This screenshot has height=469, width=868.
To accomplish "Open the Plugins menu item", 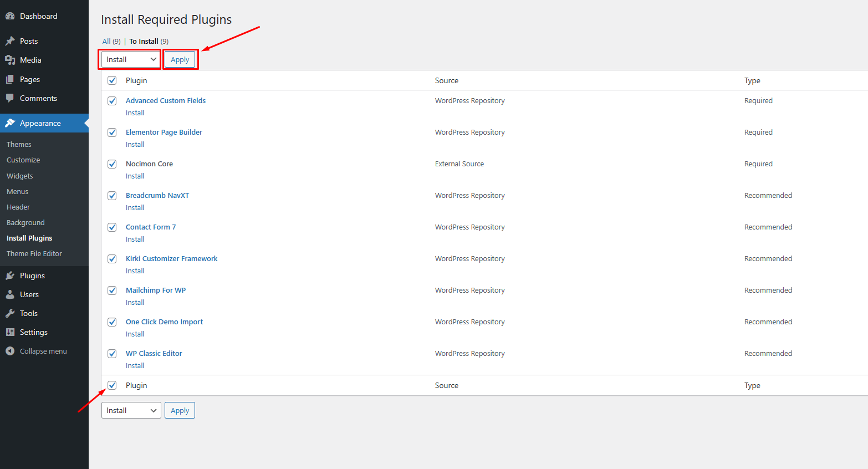I will coord(44,276).
